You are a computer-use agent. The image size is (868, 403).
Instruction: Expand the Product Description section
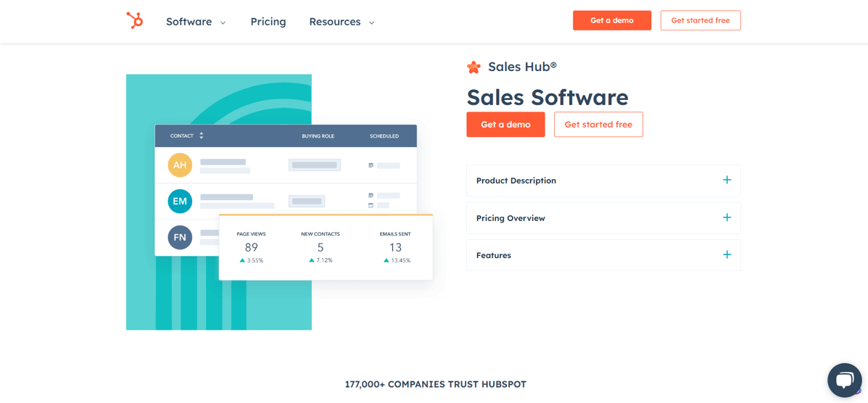tap(603, 180)
